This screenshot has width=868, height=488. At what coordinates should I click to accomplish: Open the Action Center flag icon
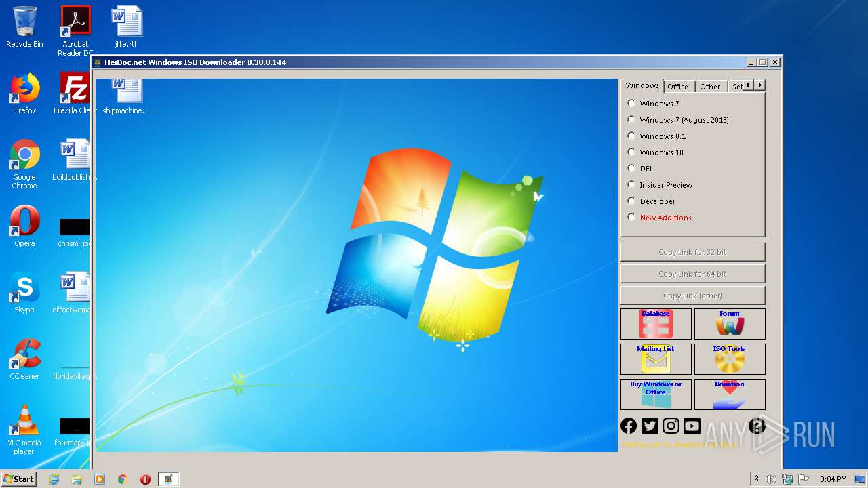click(802, 479)
